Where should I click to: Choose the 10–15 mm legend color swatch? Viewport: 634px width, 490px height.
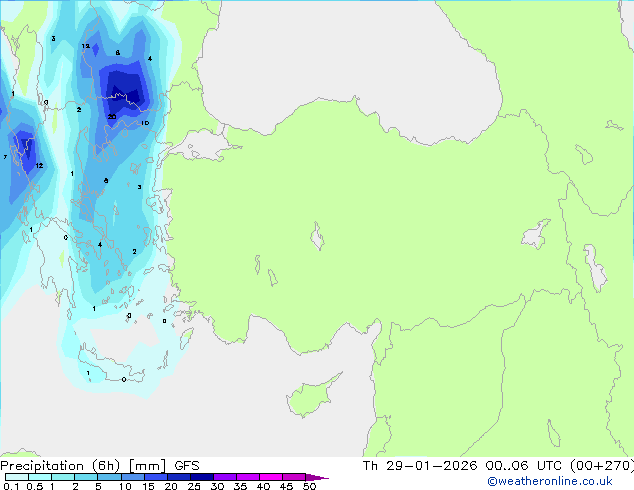[132, 477]
